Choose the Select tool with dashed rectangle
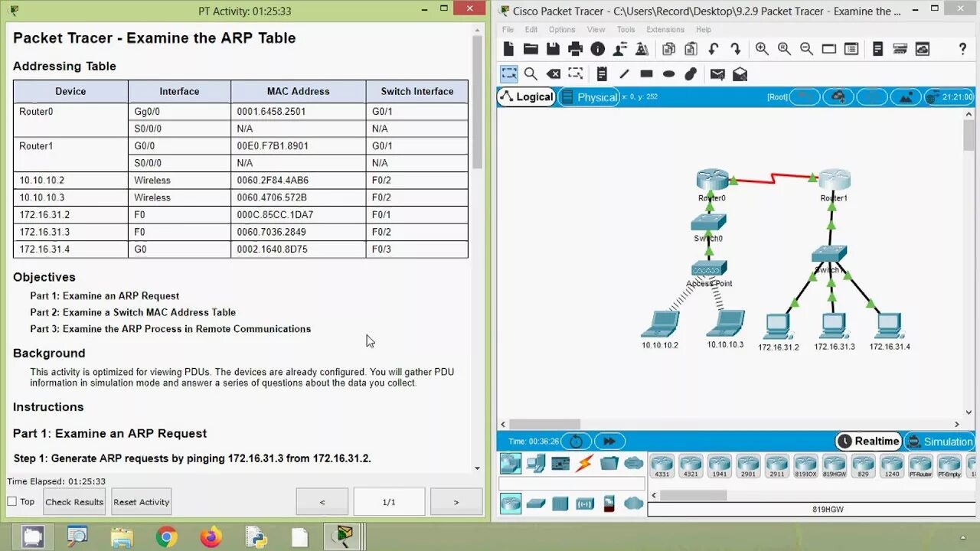The image size is (980, 551). (x=509, y=74)
